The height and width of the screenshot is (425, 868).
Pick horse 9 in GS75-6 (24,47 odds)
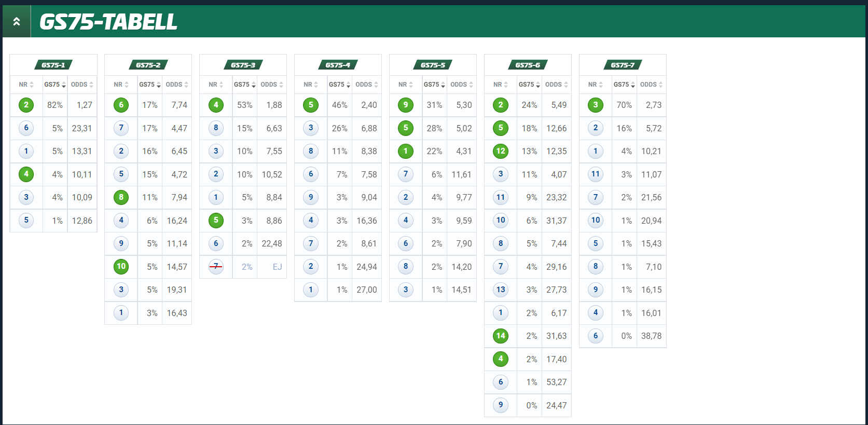[501, 405]
